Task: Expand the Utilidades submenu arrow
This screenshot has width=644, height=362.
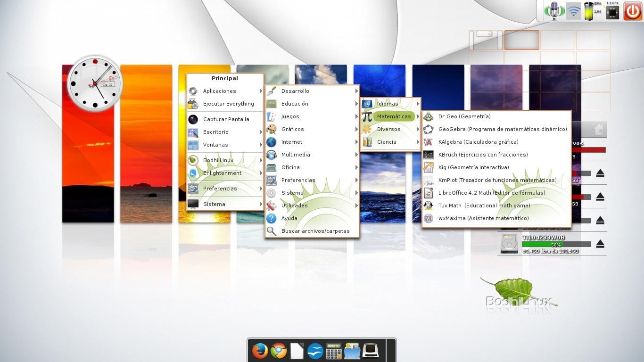Action: point(356,206)
